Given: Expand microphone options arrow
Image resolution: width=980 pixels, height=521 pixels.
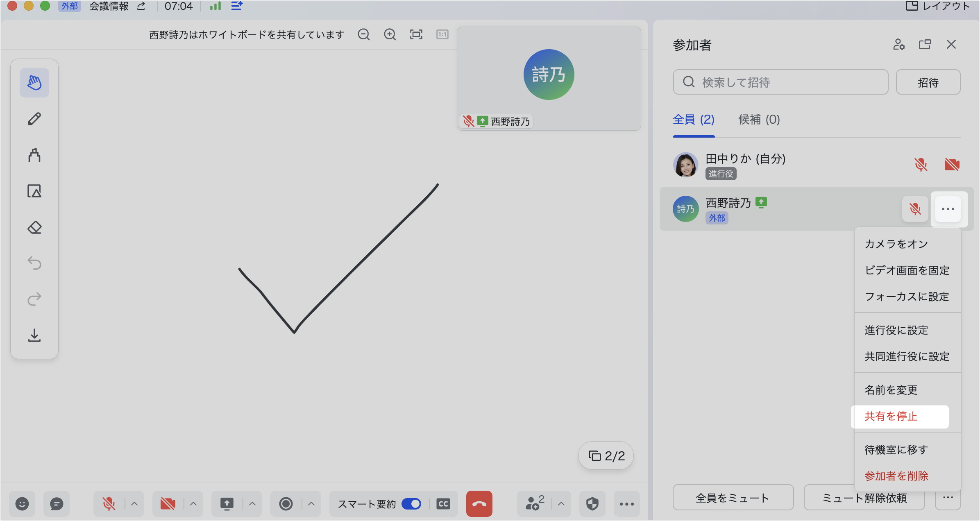Looking at the screenshot, I should (134, 503).
